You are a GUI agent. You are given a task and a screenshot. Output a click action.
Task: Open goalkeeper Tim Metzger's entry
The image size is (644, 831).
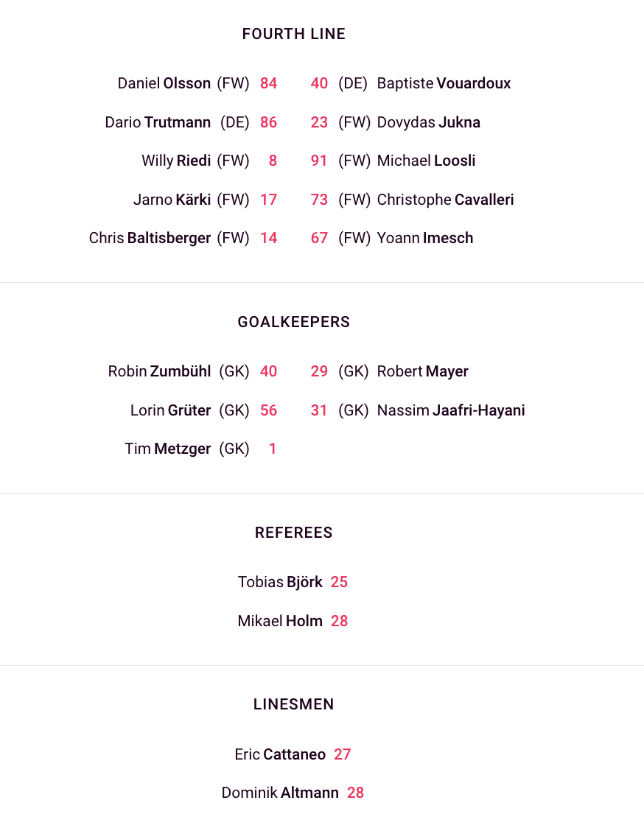coord(168,449)
